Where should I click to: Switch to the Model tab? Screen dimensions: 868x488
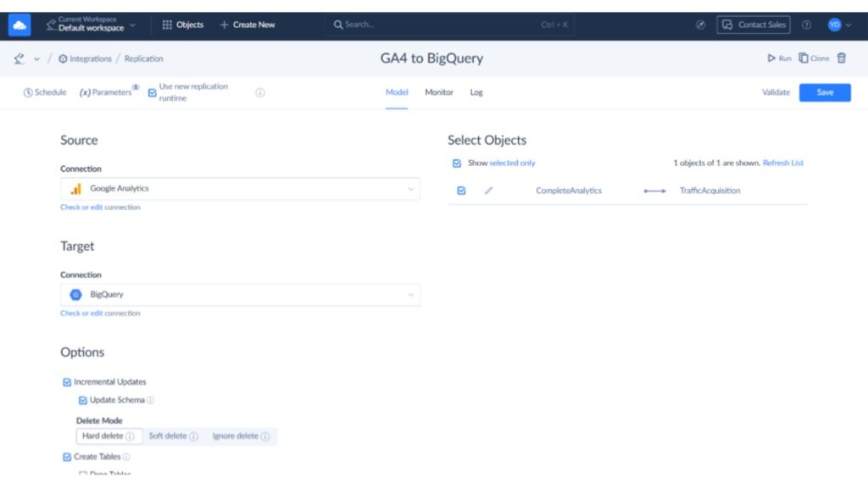tap(397, 92)
